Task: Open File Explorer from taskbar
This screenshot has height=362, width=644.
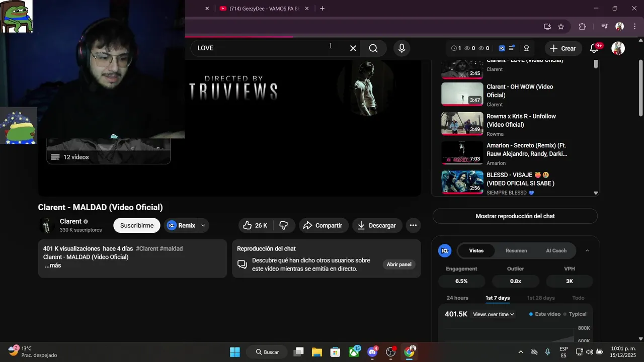Action: click(316, 352)
